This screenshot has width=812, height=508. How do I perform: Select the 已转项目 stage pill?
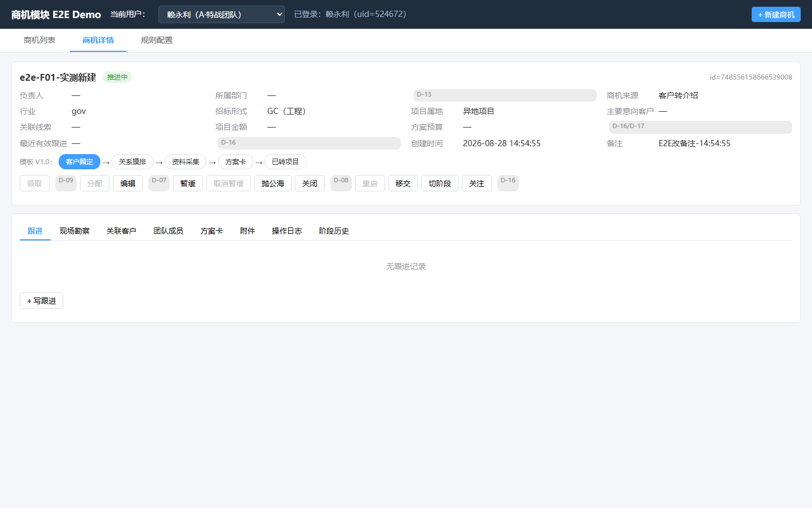point(285,162)
